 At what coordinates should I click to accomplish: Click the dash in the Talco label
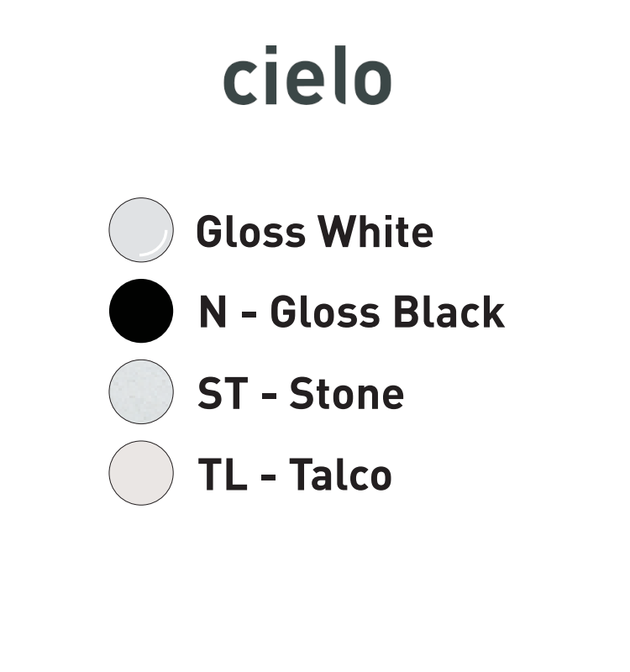(269, 476)
